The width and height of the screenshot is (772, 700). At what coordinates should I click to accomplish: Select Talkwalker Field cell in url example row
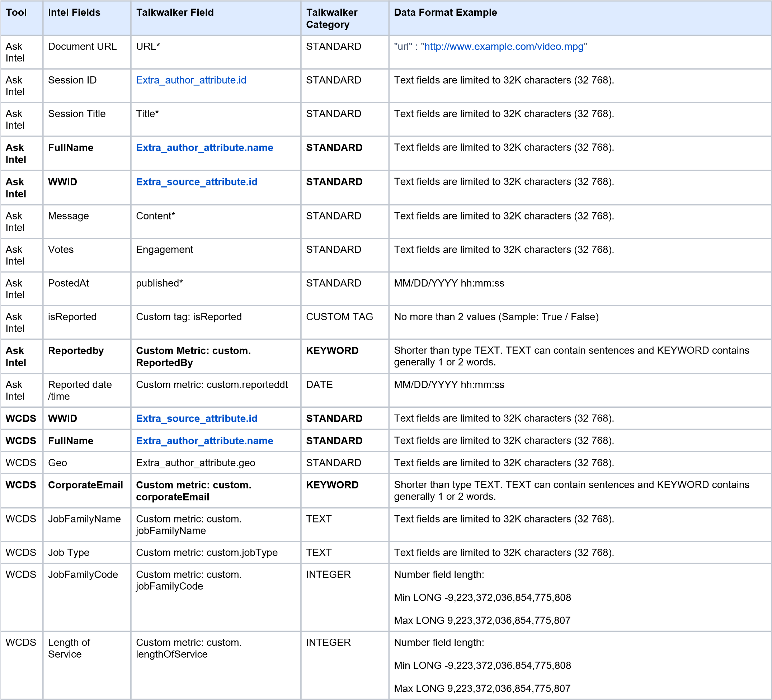(x=216, y=52)
